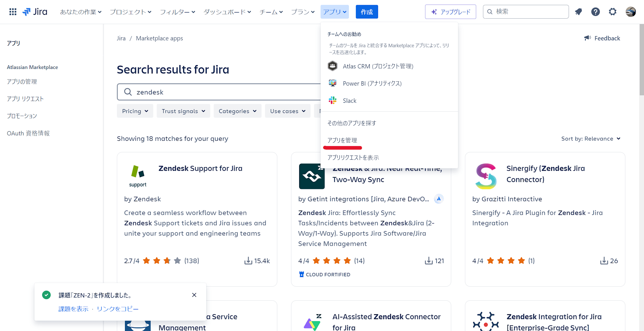Click download count icon on Sinergify card
This screenshot has width=644, height=331.
point(604,261)
